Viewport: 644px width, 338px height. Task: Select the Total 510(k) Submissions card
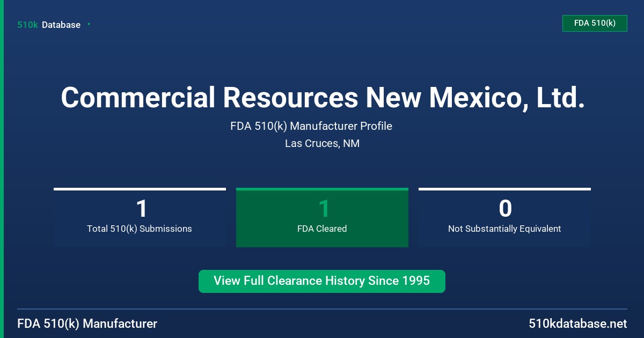pos(140,218)
